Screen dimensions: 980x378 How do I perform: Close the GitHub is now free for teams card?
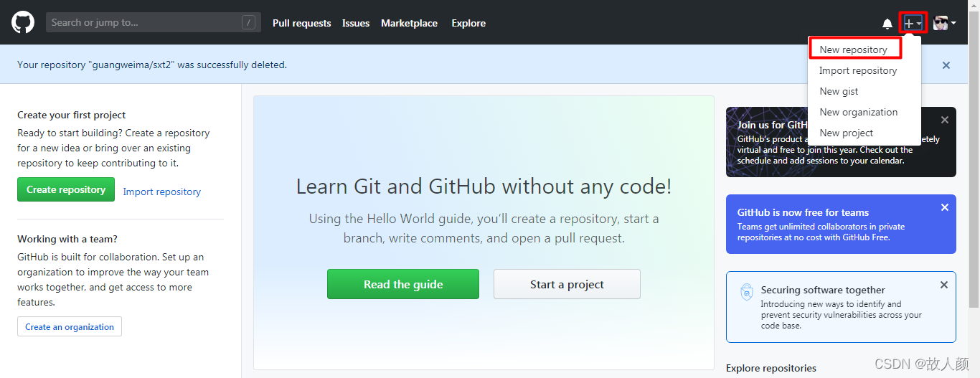point(945,207)
